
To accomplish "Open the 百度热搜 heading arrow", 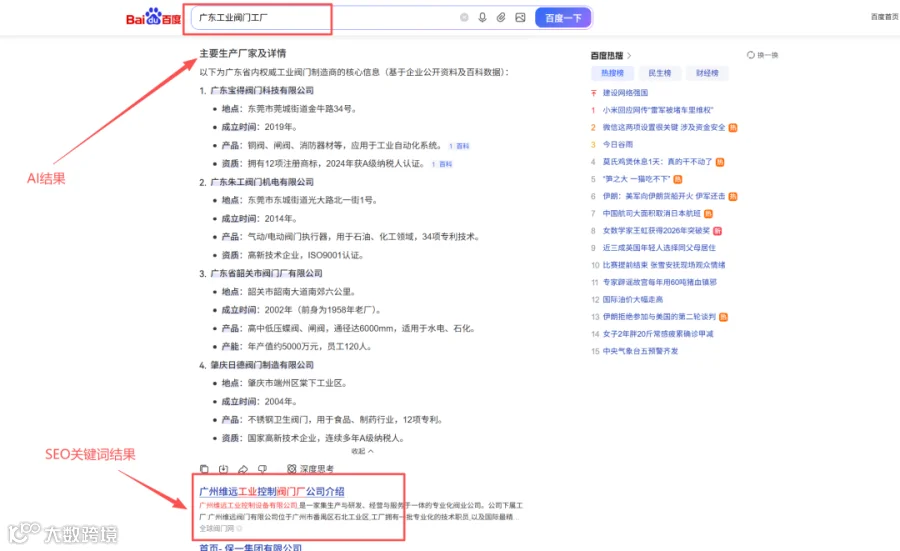I will [x=629, y=56].
